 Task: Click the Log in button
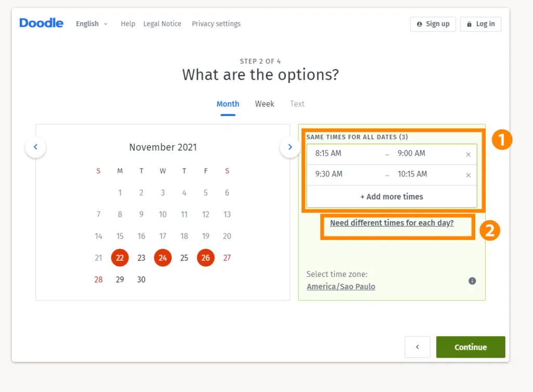[480, 24]
